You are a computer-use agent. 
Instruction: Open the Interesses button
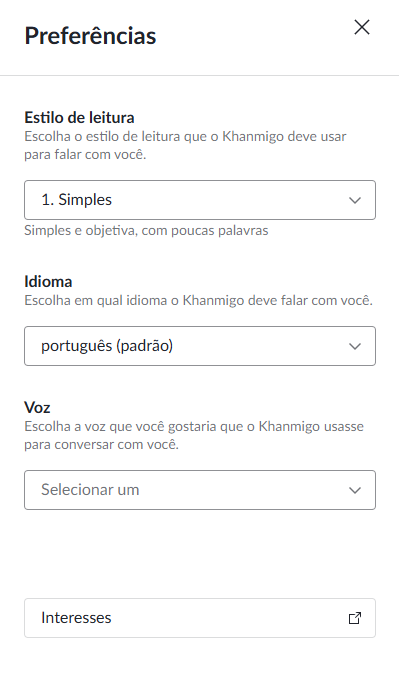(200, 617)
